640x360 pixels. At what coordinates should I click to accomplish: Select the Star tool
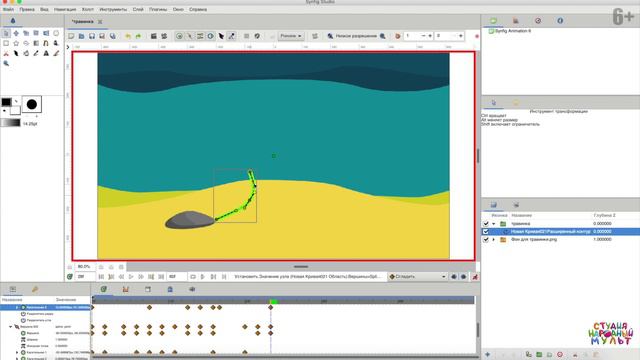coord(16,43)
